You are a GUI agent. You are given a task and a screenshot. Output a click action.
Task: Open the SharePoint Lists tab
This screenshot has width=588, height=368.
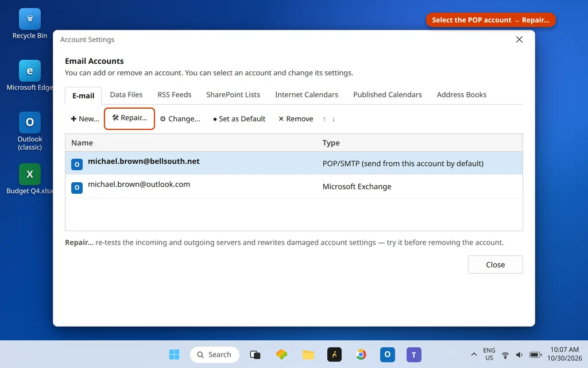point(233,95)
